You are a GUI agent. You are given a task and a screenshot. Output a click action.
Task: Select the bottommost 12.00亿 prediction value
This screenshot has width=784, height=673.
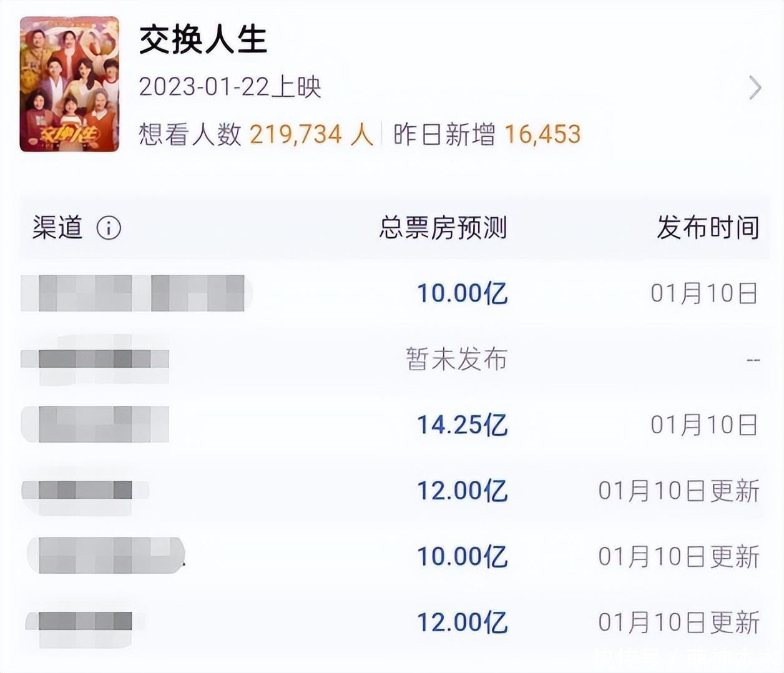462,622
